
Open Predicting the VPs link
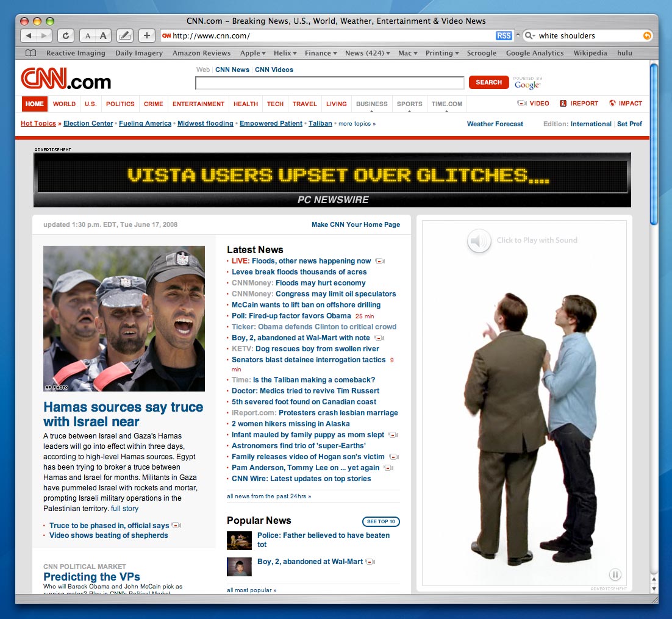pos(91,576)
